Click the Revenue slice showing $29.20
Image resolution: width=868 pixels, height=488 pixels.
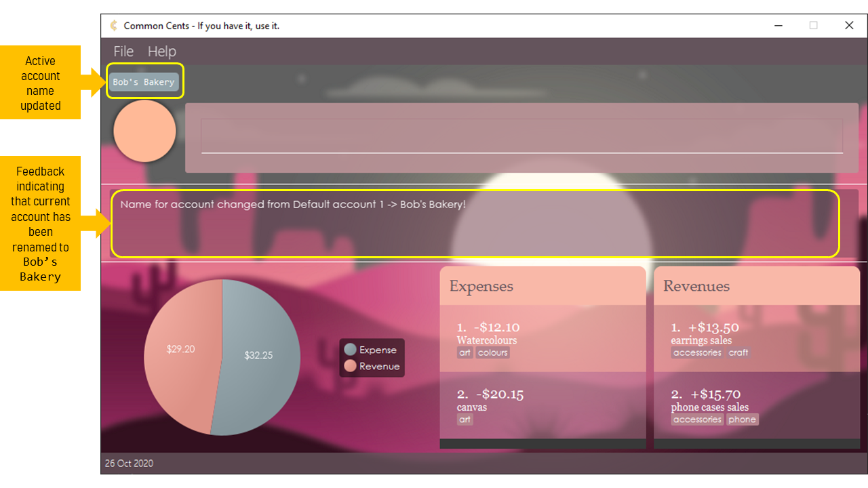(180, 349)
